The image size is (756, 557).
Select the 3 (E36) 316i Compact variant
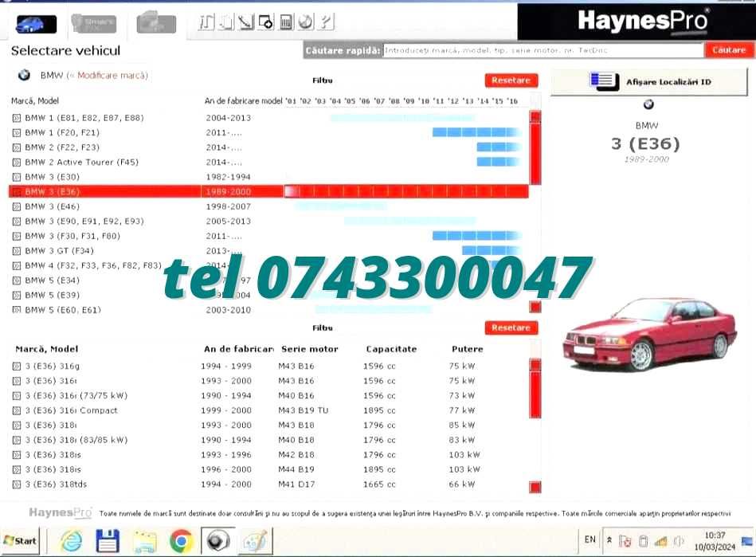coord(71,410)
